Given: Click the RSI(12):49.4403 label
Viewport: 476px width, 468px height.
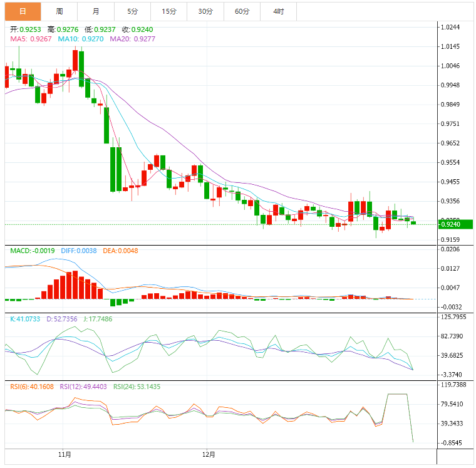Looking at the screenshot, I should [x=83, y=387].
